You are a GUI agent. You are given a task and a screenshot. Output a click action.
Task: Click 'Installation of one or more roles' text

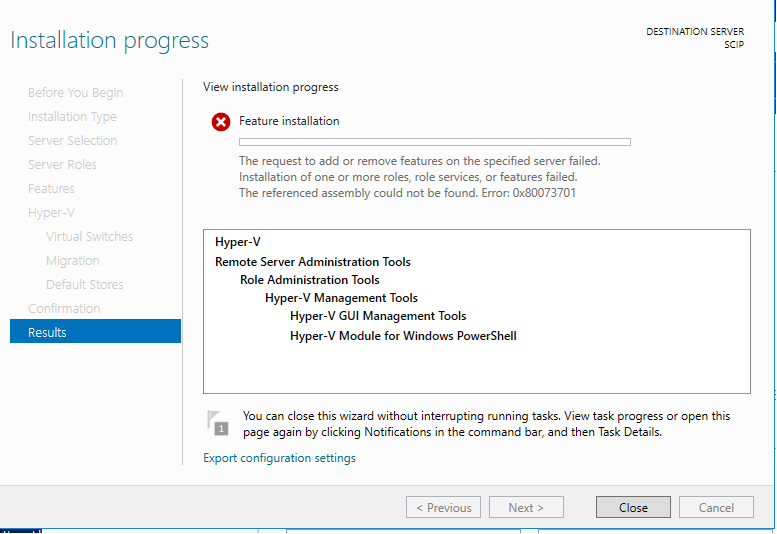[x=408, y=177]
